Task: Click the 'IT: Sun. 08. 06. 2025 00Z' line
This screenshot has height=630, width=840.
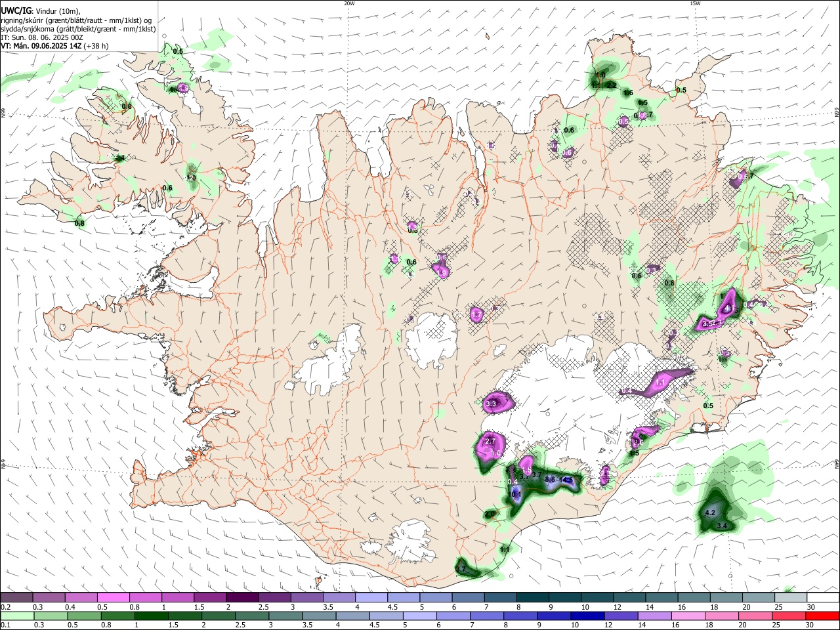Action: 42,37
